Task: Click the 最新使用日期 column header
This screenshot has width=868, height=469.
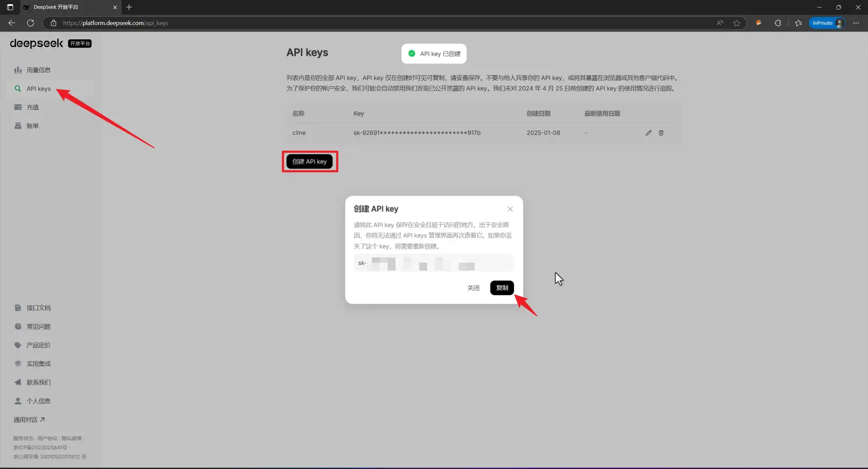Action: (602, 114)
